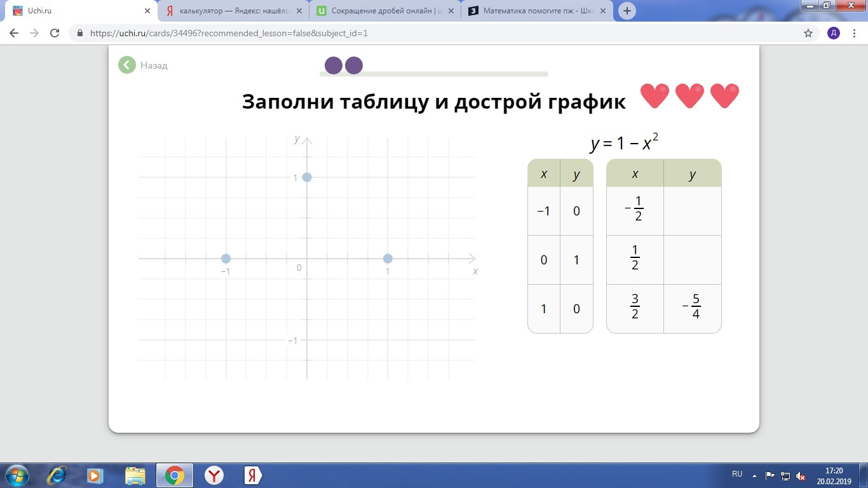Fill the empty y cell for x = 1/2
This screenshot has width=868, height=488.
(x=692, y=260)
